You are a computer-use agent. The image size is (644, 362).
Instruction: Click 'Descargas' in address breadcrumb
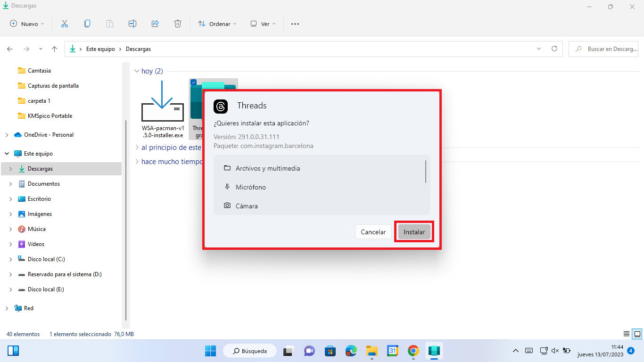[138, 49]
